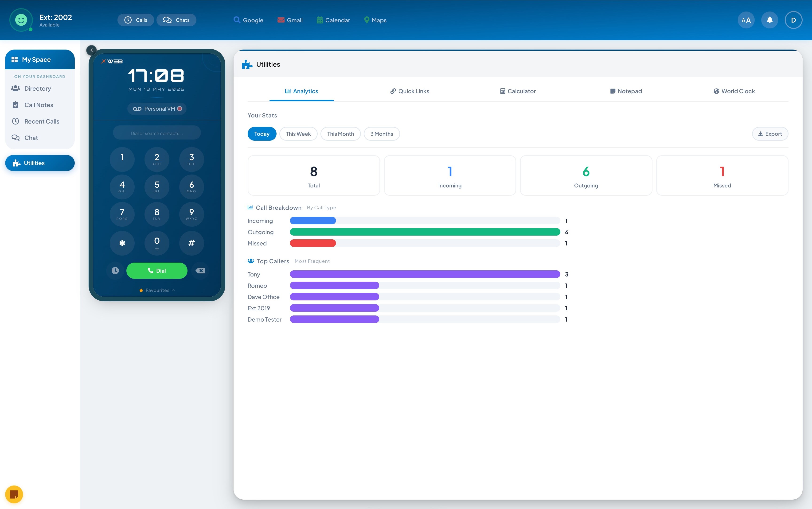Click the AA text size icon
This screenshot has height=509, width=812.
pos(746,20)
